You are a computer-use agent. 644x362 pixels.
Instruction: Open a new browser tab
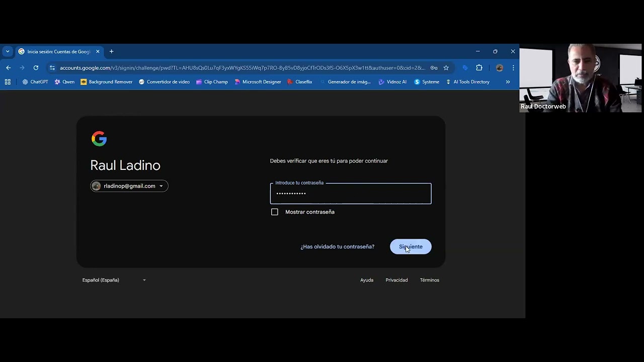[111, 51]
